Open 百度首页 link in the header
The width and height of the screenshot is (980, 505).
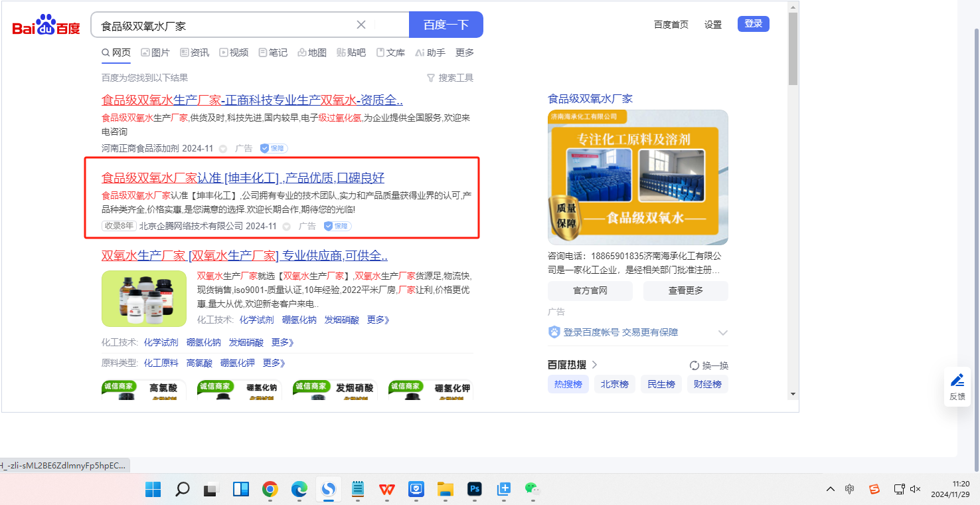pos(671,25)
